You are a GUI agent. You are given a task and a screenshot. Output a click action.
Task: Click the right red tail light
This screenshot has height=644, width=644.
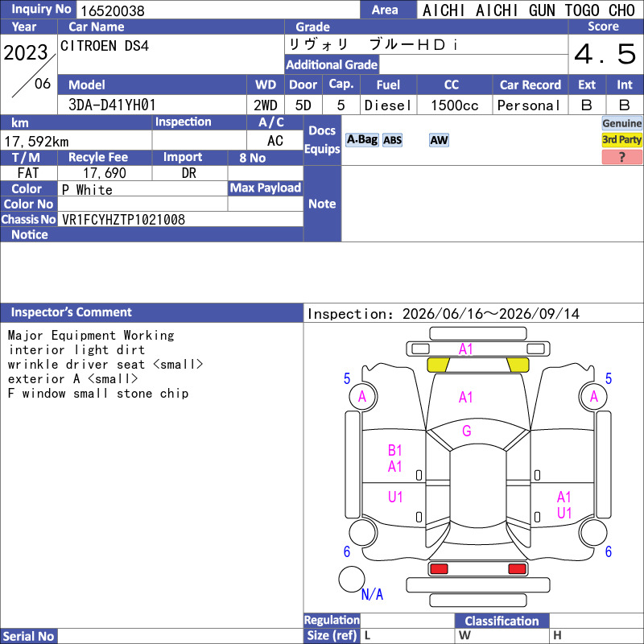[x=517, y=569]
